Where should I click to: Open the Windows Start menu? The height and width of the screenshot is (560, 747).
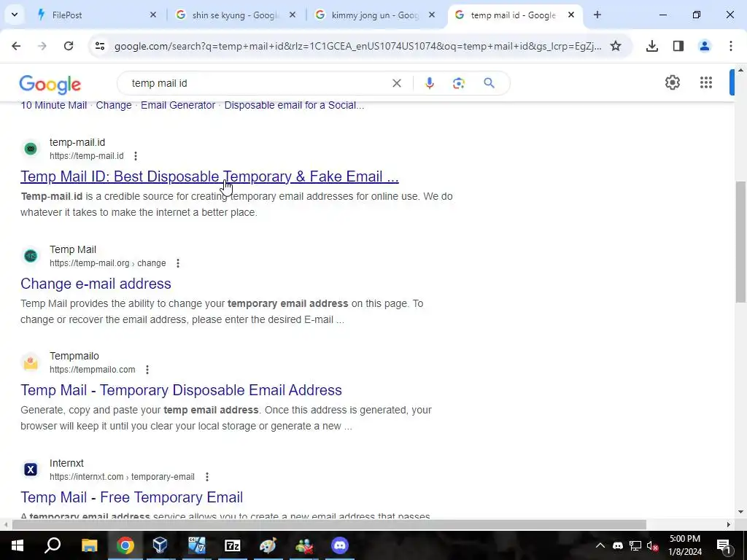[x=18, y=545]
